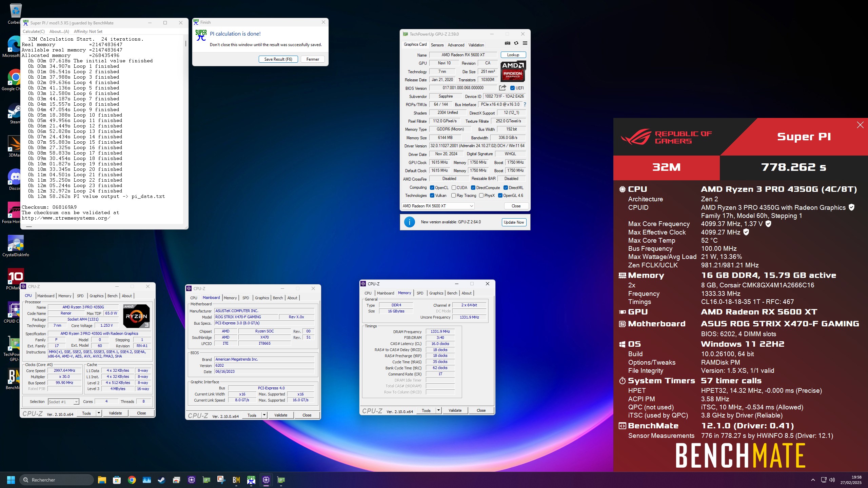Click the info icon in GPU-Z update bar

coord(410,222)
